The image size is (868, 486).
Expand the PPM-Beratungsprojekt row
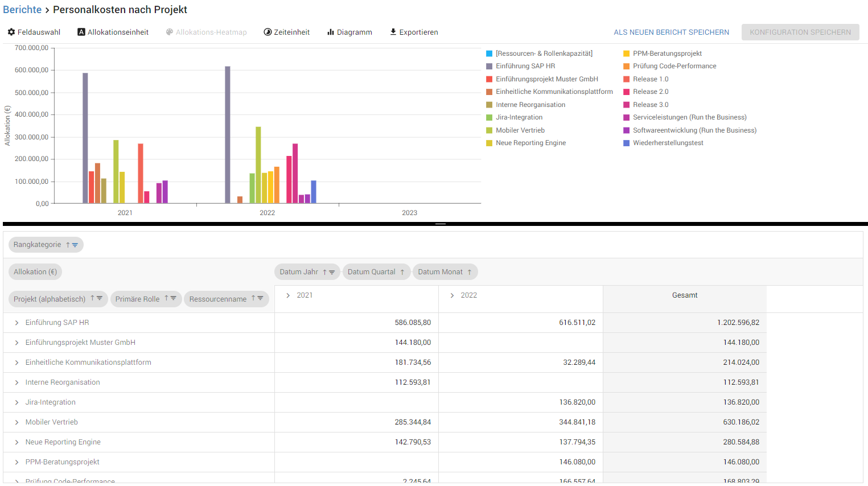17,462
